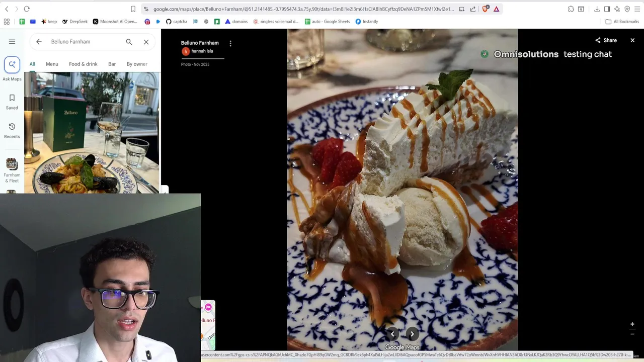This screenshot has width=644, height=362.
Task: Select the Bar photos tab
Action: (112, 64)
